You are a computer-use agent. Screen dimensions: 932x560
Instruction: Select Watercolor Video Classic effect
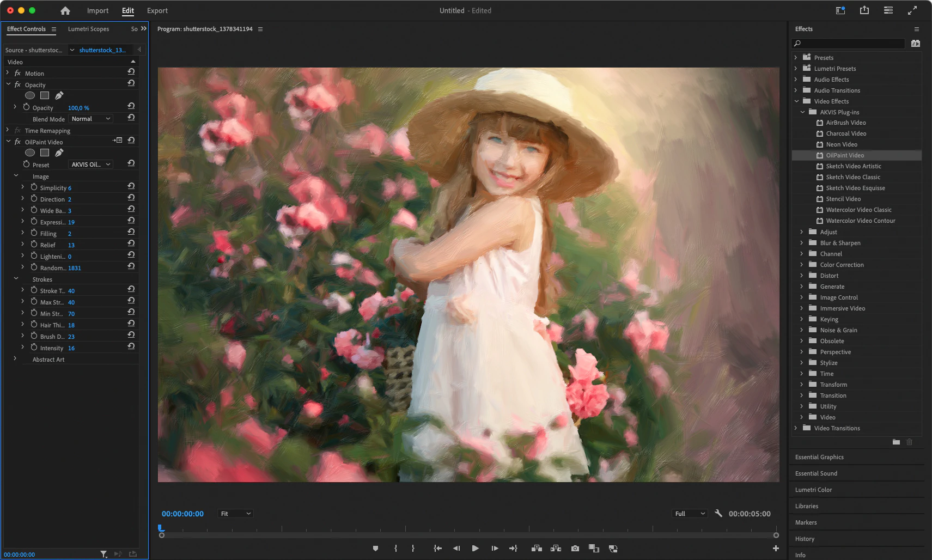(x=858, y=210)
